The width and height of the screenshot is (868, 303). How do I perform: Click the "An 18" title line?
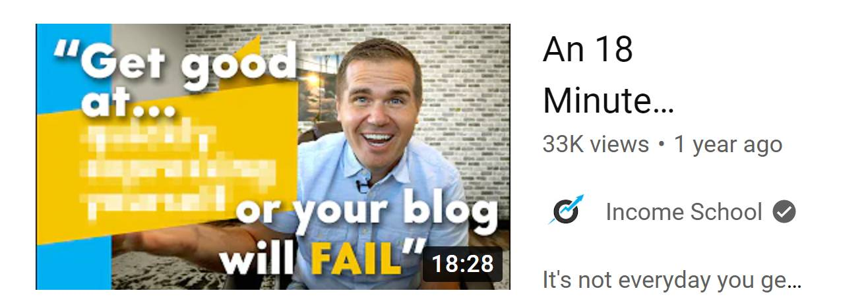[588, 50]
